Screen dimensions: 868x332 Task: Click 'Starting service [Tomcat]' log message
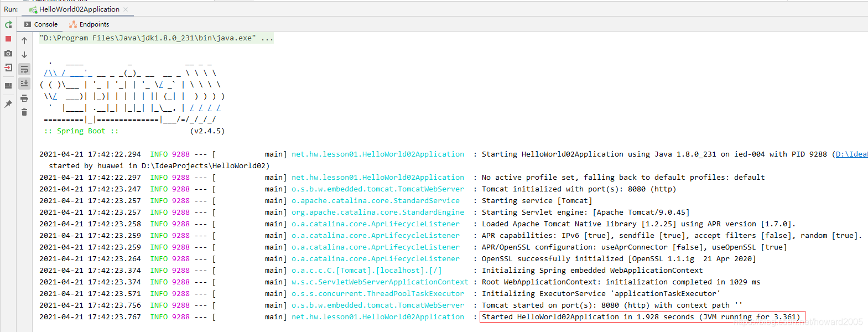pyautogui.click(x=537, y=201)
